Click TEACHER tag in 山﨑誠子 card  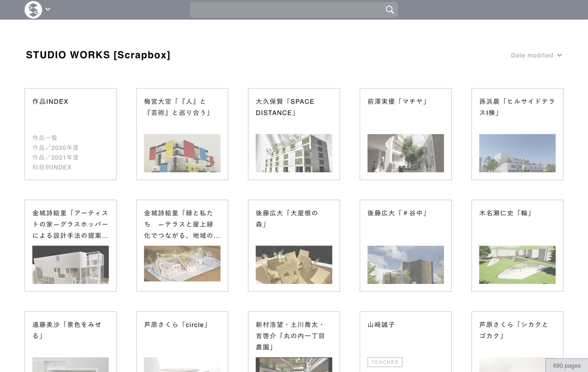pos(385,362)
